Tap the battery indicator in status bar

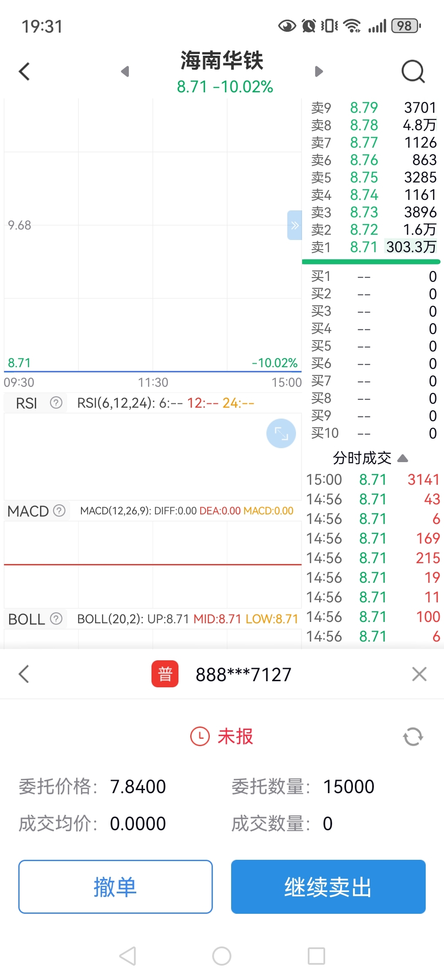click(x=406, y=26)
